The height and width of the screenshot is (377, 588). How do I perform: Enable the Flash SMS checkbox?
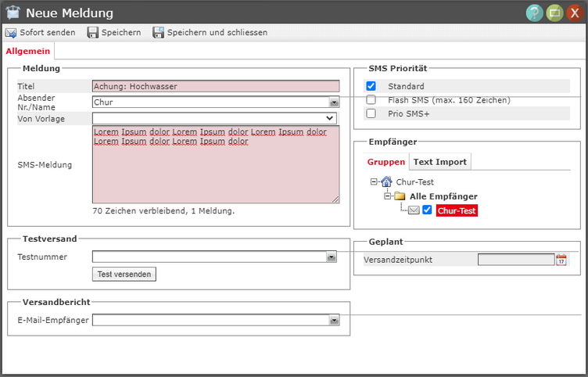pyautogui.click(x=371, y=100)
